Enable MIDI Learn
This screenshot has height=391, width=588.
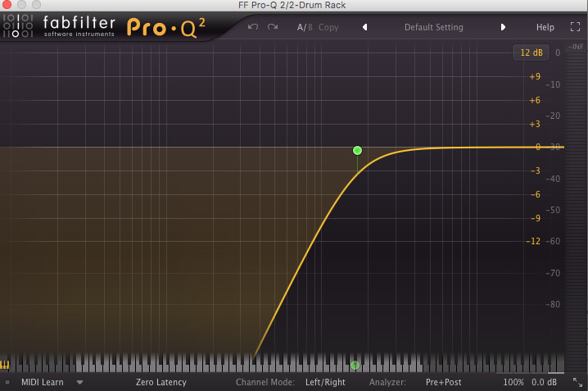(x=43, y=382)
